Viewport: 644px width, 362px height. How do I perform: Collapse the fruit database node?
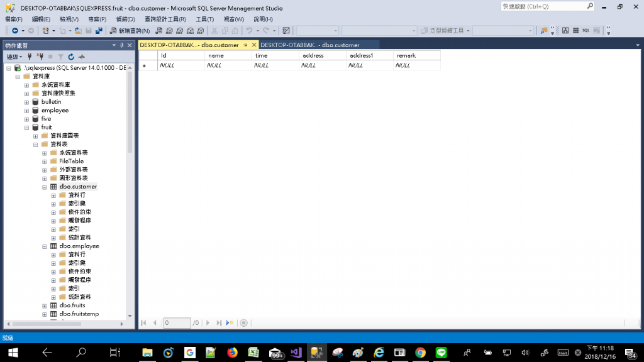tap(26, 128)
